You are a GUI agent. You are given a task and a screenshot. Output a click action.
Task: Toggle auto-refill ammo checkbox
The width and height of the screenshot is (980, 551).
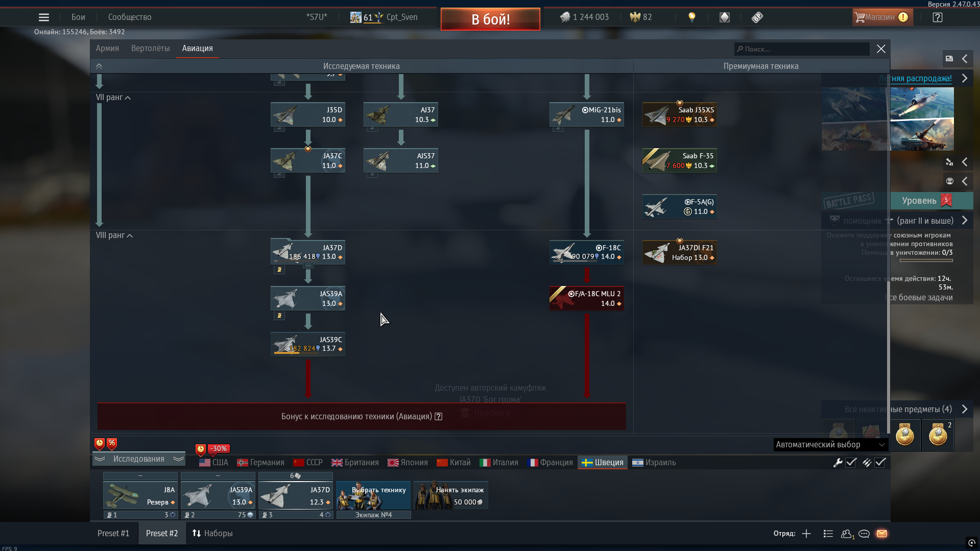click(x=880, y=463)
